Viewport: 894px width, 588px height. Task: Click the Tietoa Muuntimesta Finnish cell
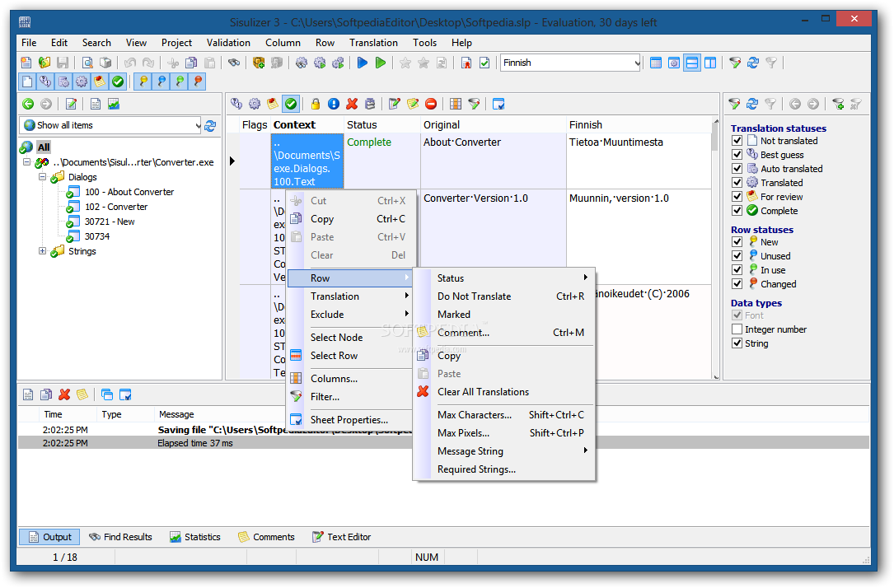[x=639, y=161]
